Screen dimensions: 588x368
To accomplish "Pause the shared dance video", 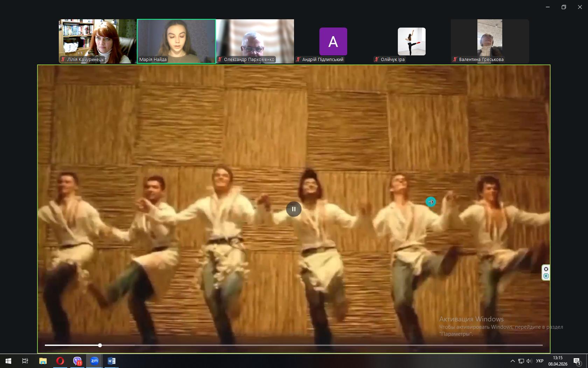I will click(294, 209).
